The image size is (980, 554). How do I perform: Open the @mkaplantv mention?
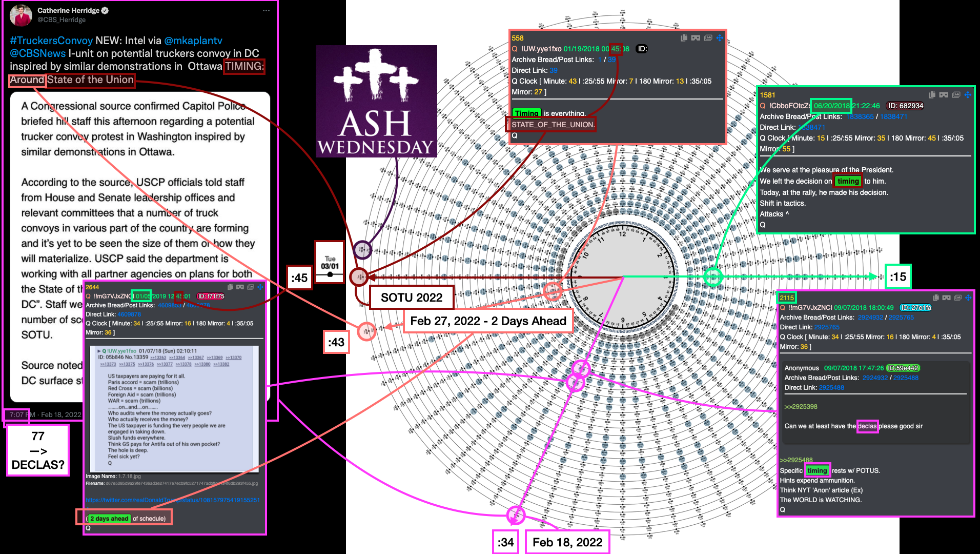click(193, 41)
